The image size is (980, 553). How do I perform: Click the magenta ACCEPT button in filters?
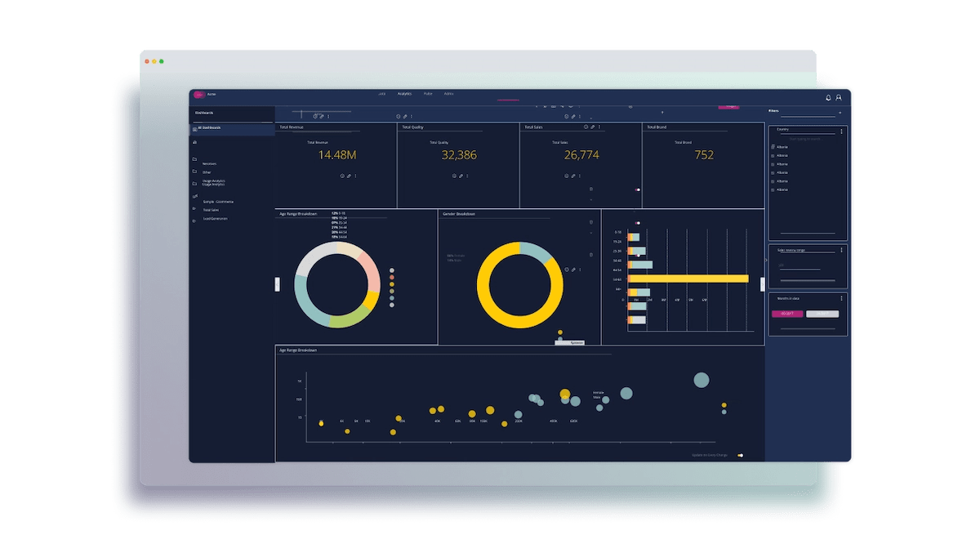tap(787, 314)
